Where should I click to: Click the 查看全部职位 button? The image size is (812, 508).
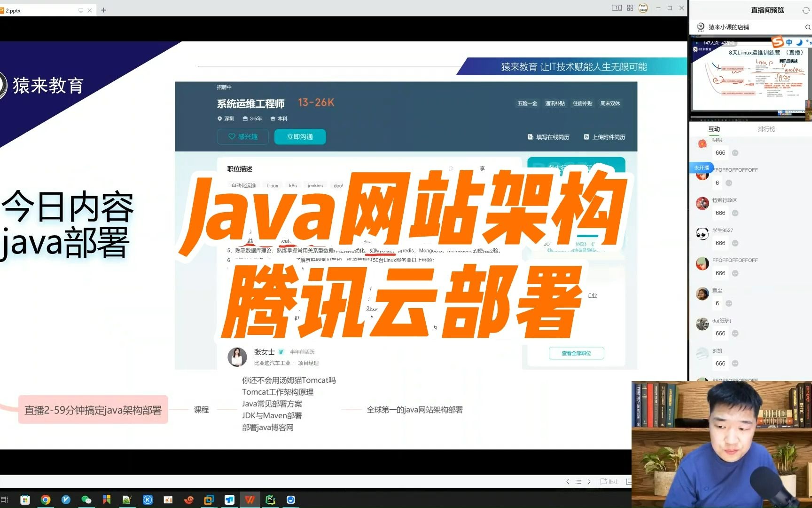coord(576,353)
